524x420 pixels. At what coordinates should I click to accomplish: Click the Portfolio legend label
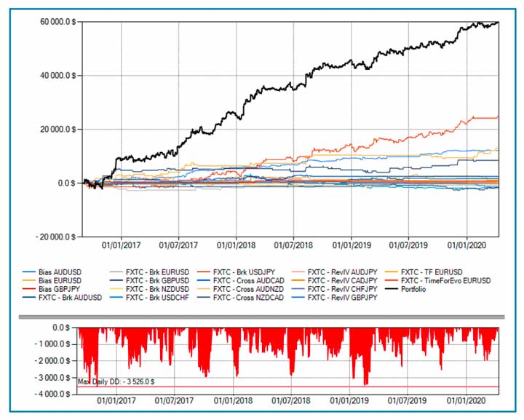click(413, 289)
